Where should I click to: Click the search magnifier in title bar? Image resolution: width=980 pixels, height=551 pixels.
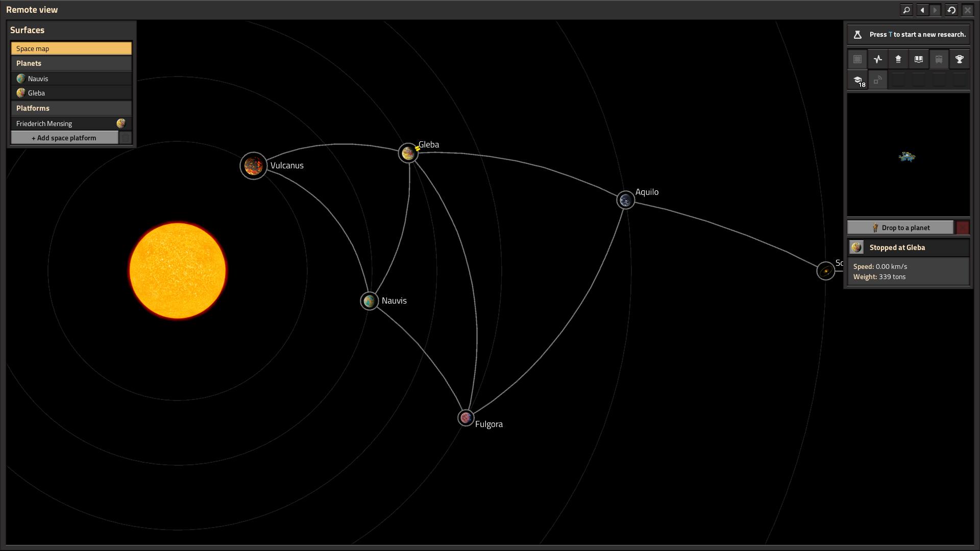point(906,10)
